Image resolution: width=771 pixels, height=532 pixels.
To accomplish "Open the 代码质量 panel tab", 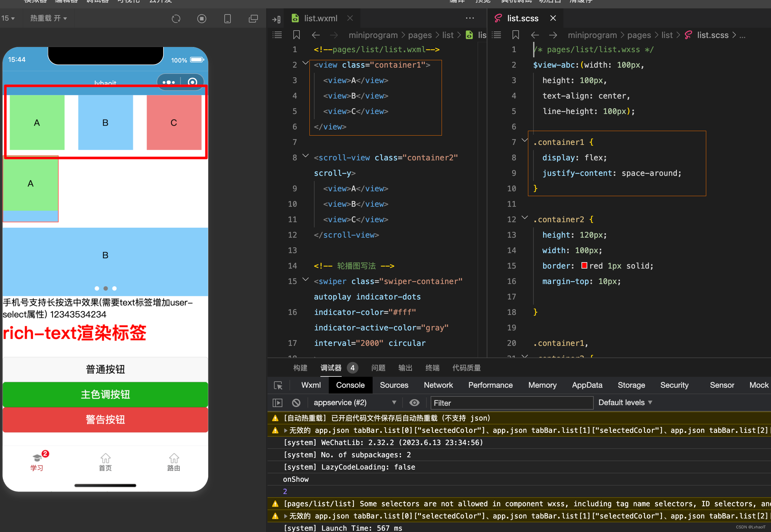I will click(466, 368).
